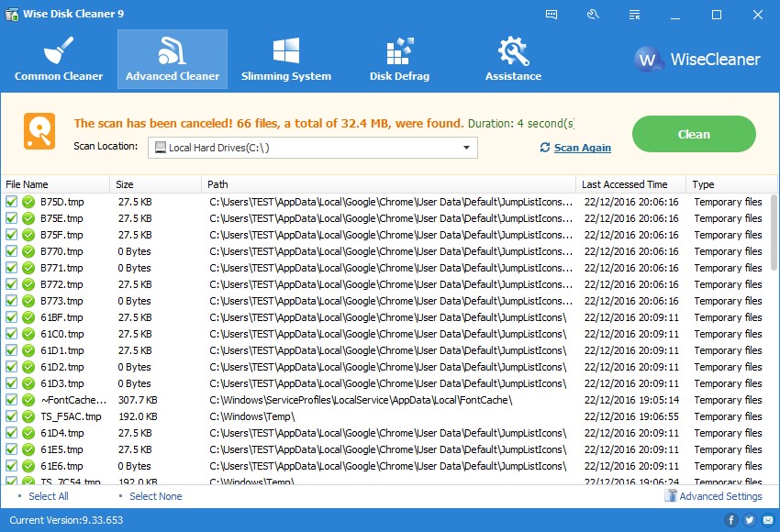Uncheck the B75E.tmp checkbox
The image size is (780, 532).
click(x=11, y=218)
